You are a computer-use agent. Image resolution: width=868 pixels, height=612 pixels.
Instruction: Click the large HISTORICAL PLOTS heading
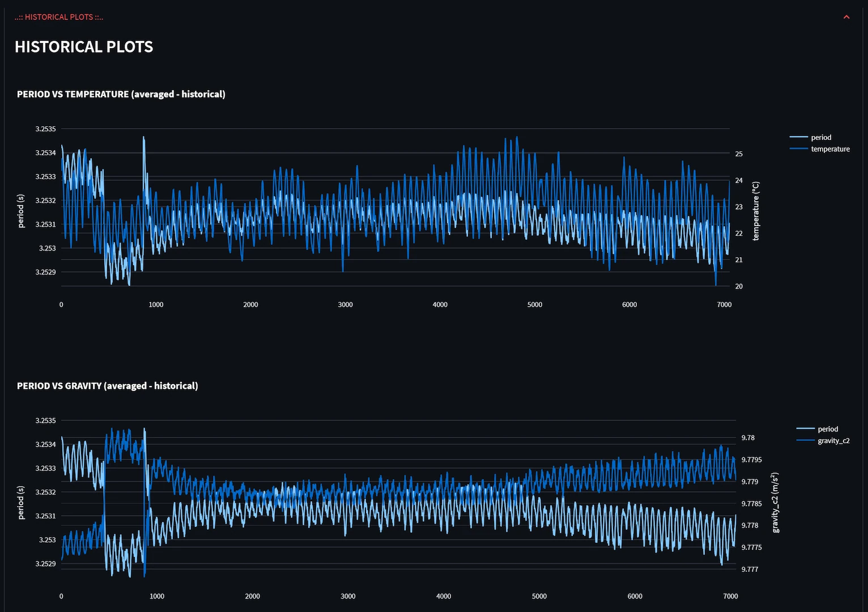click(x=84, y=46)
